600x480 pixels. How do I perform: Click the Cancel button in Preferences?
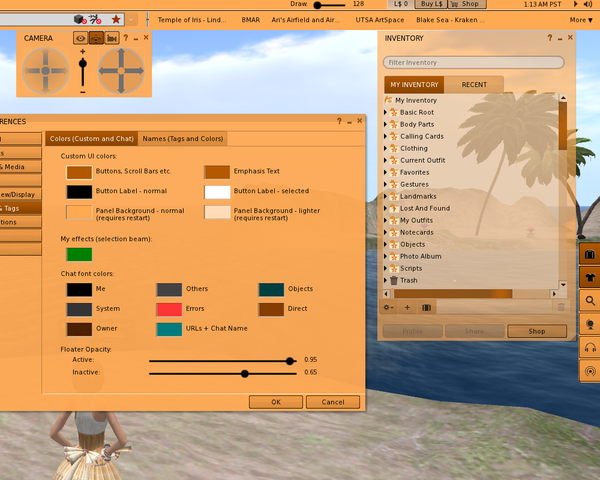[333, 402]
